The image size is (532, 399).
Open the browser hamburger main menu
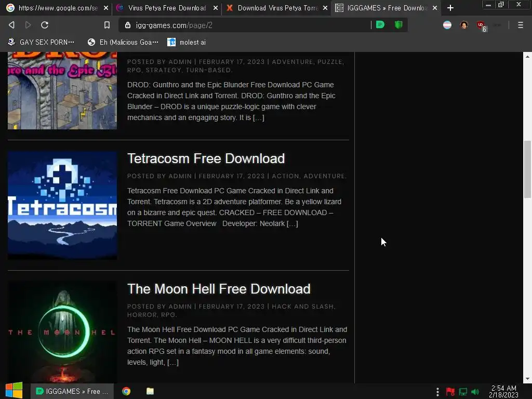(x=521, y=25)
